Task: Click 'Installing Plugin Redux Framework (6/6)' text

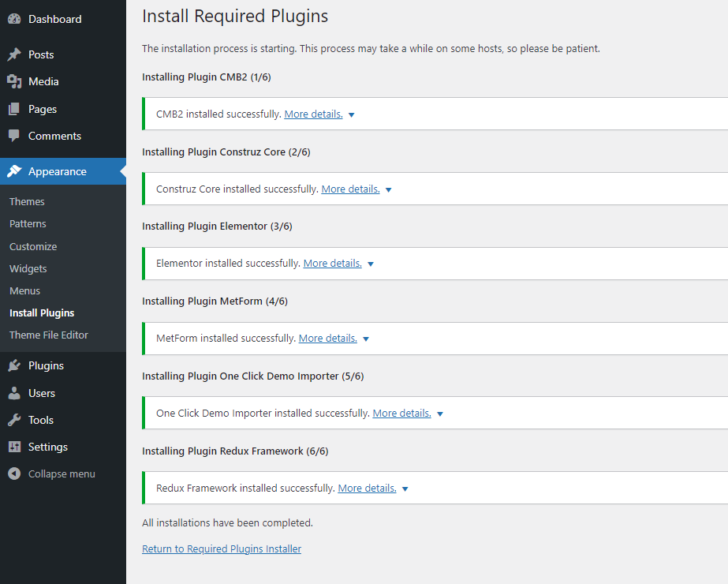Action: pyautogui.click(x=235, y=451)
